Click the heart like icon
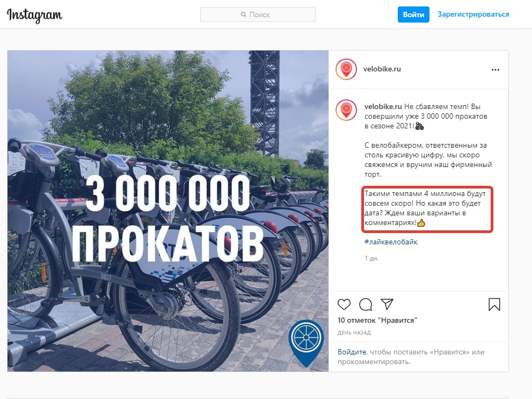Viewport: 532px width, 399px height. [344, 304]
